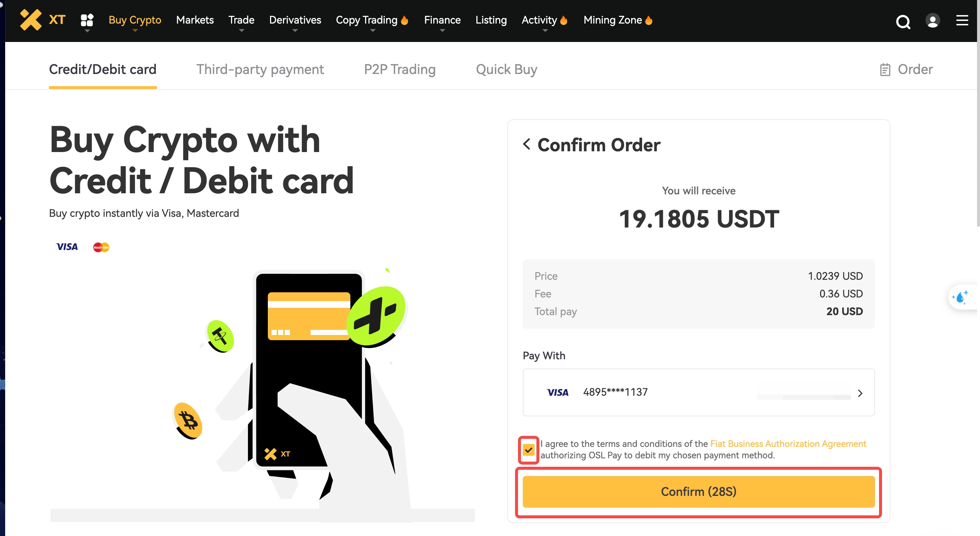Open the search magnifier icon
This screenshot has height=536, width=980.
tap(903, 21)
